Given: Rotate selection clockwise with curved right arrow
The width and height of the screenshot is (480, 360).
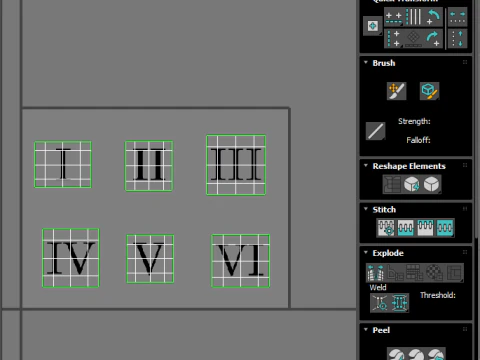Looking at the screenshot, I should (x=433, y=39).
